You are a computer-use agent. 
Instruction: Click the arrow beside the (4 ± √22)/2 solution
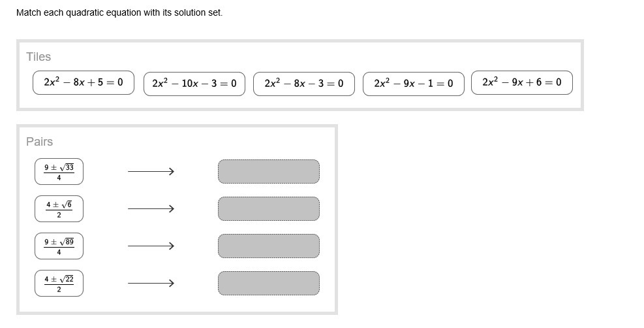(151, 284)
